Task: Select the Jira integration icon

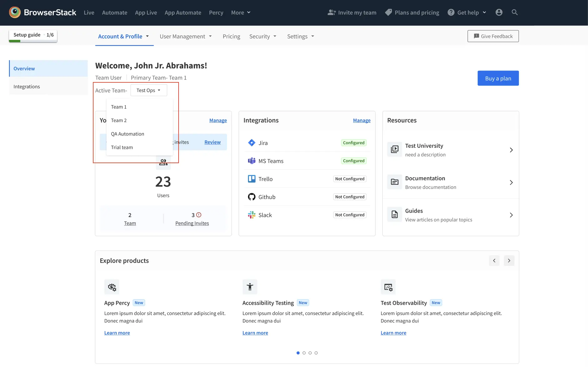Action: pyautogui.click(x=252, y=142)
